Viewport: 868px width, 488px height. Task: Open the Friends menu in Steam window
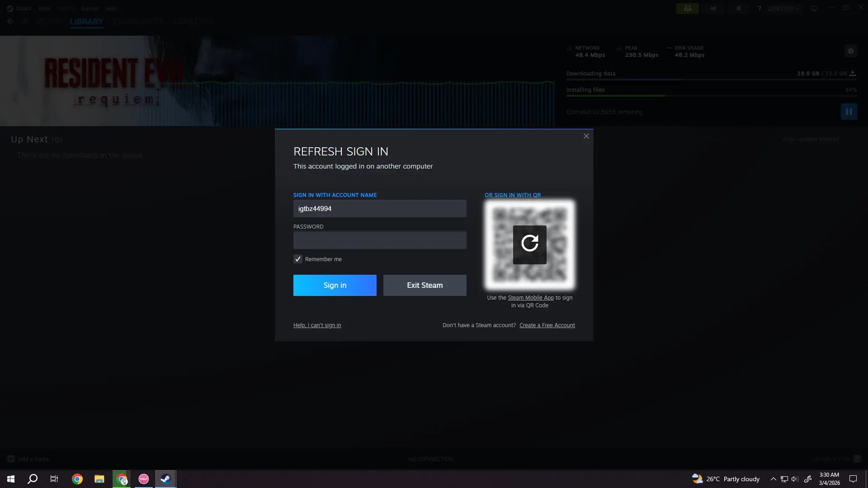point(66,8)
